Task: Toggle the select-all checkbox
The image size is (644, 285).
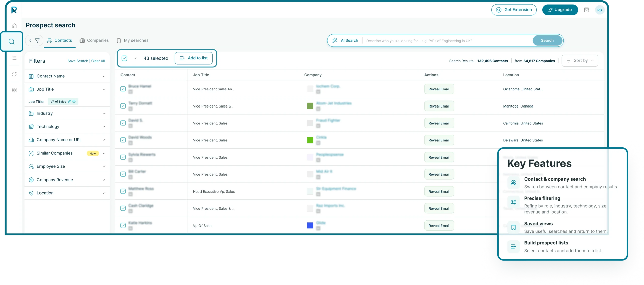Action: [x=124, y=58]
